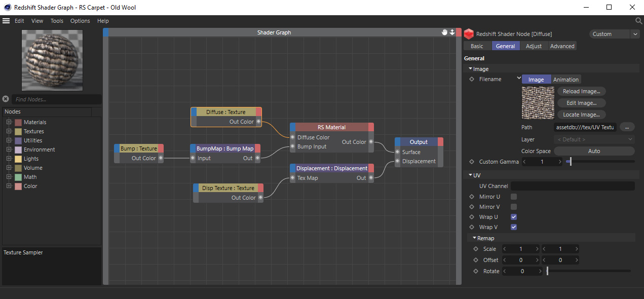The image size is (644, 299).
Task: Click the browse path ellipsis button
Action: [x=626, y=127]
